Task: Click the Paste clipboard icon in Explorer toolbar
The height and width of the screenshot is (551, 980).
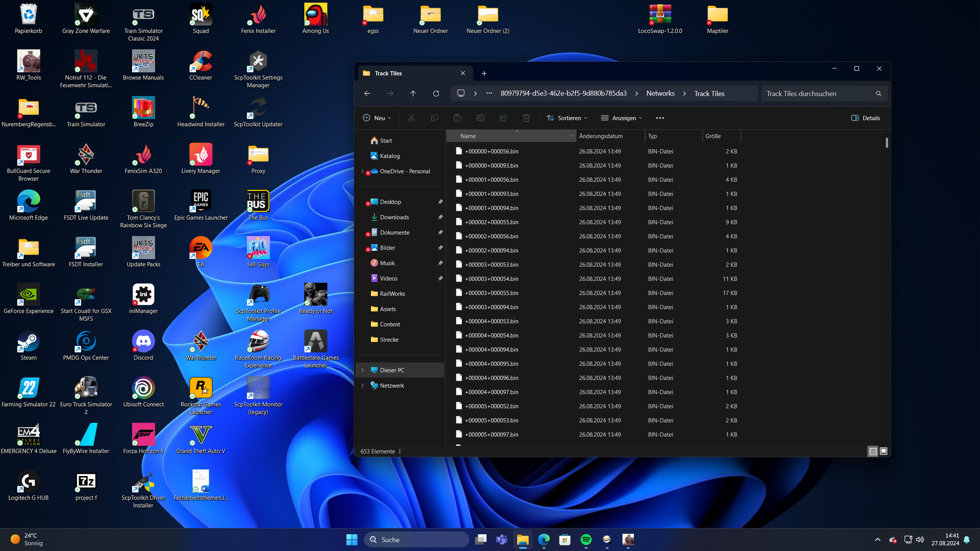Action: click(x=457, y=118)
